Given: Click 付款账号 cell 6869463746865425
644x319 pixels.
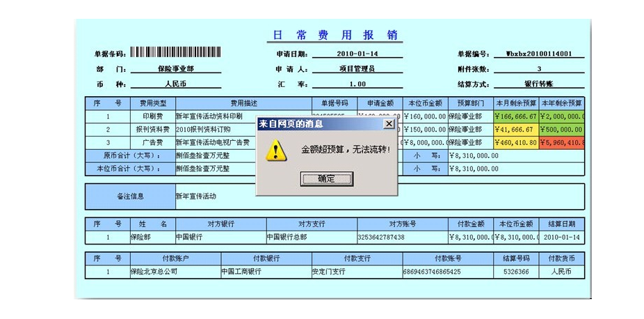Looking at the screenshot, I should (432, 272).
